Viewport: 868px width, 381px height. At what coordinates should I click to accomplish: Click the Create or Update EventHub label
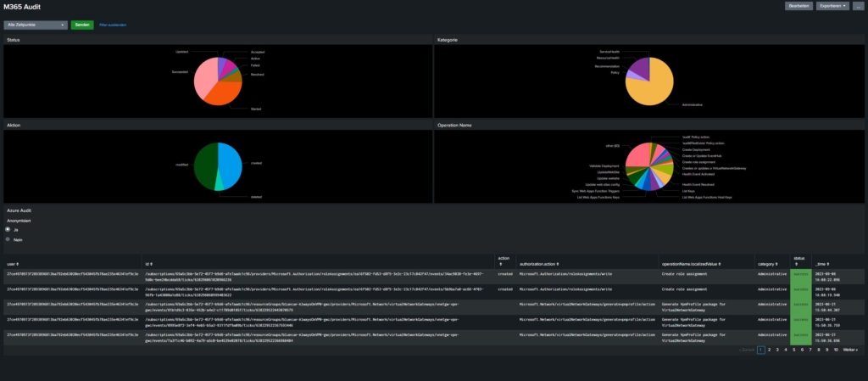pos(702,156)
